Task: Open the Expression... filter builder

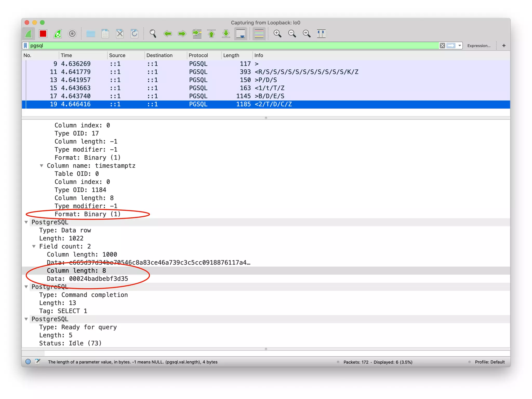Action: pos(479,46)
